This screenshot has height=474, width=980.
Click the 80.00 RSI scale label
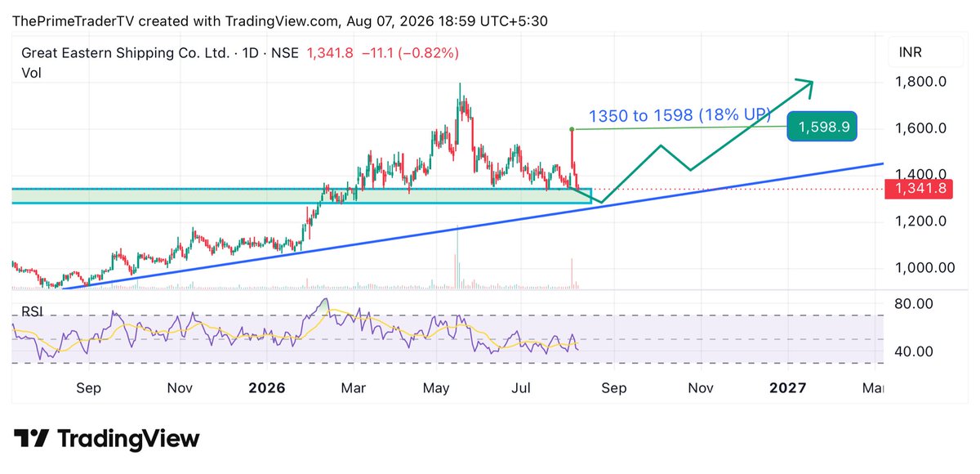click(x=913, y=304)
